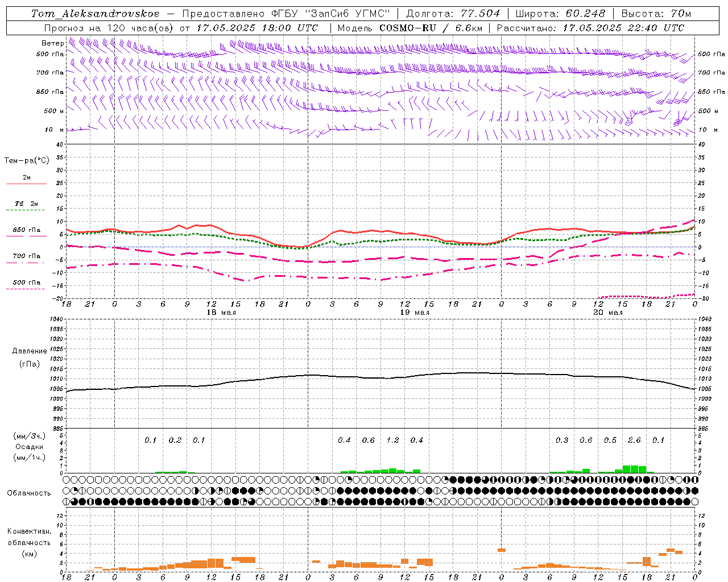Image resolution: width=728 pixels, height=582 pixels.
Task: Click the solid red 2м legend line
Action: (x=26, y=184)
